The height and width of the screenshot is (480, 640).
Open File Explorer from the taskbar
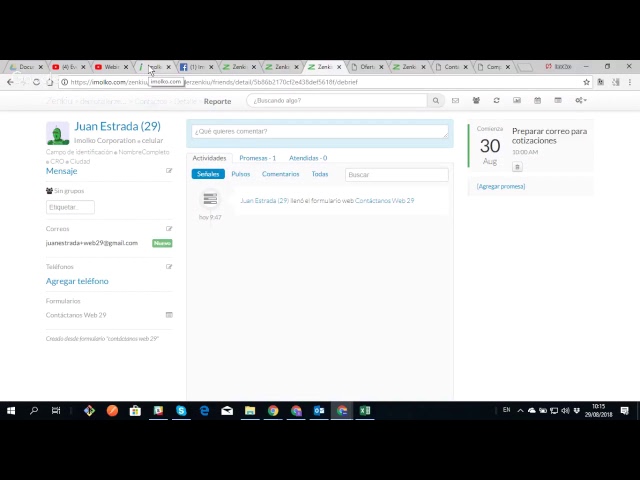(x=250, y=411)
